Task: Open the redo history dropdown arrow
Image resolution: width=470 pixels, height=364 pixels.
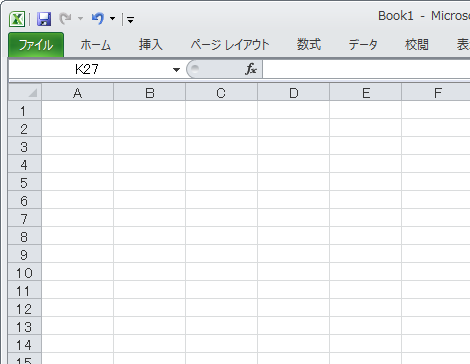Action: 80,19
